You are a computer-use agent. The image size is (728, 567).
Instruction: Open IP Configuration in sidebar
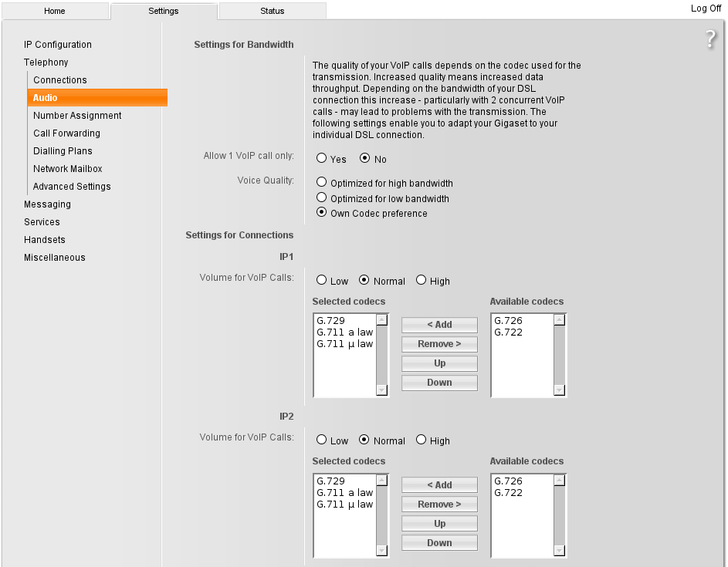click(x=58, y=45)
